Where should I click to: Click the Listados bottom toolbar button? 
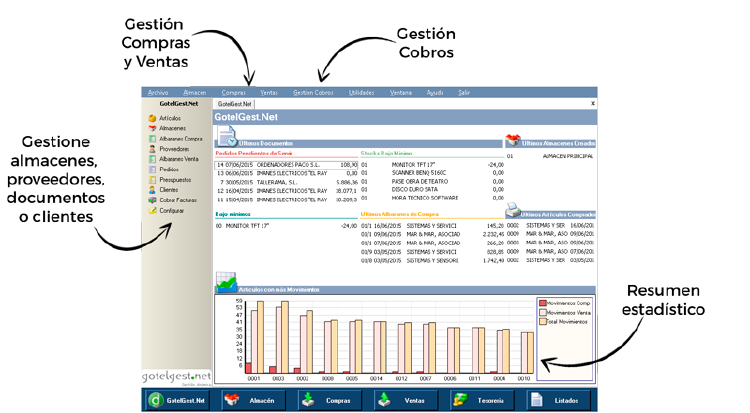click(x=559, y=401)
